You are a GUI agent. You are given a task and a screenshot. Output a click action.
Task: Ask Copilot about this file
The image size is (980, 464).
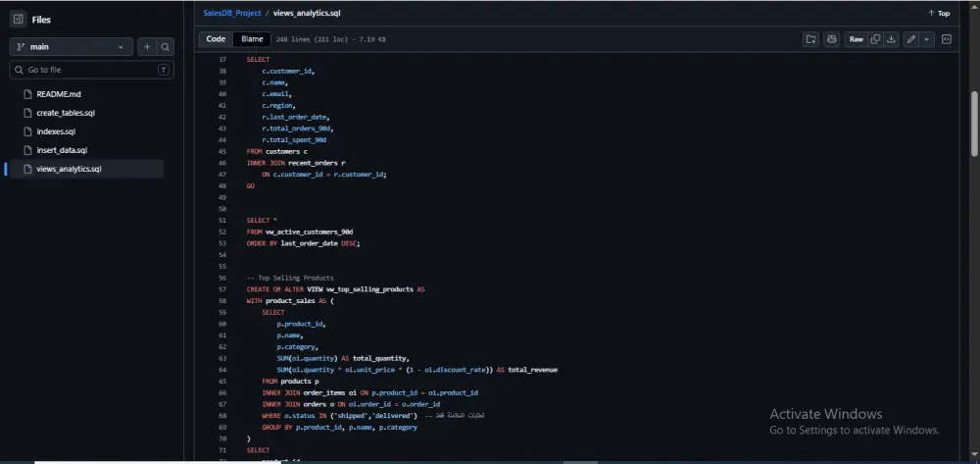point(831,39)
